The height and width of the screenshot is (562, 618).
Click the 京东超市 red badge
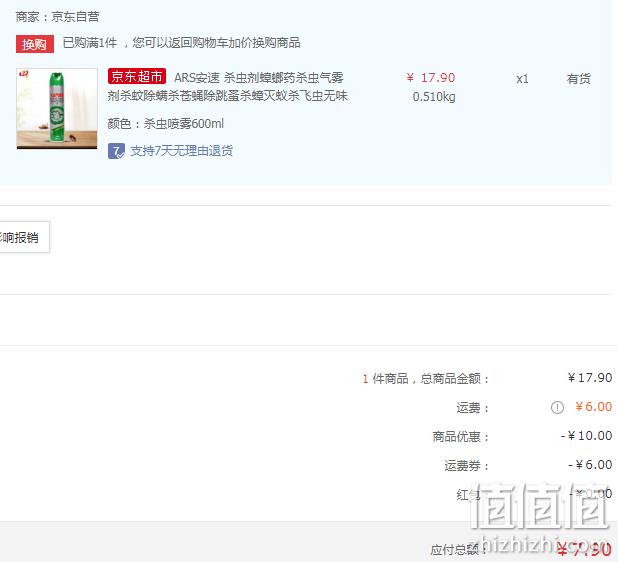[137, 76]
